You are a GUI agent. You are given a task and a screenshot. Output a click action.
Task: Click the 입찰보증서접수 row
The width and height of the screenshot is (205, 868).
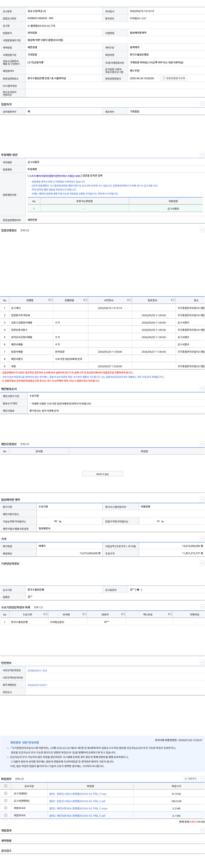(x=102, y=330)
